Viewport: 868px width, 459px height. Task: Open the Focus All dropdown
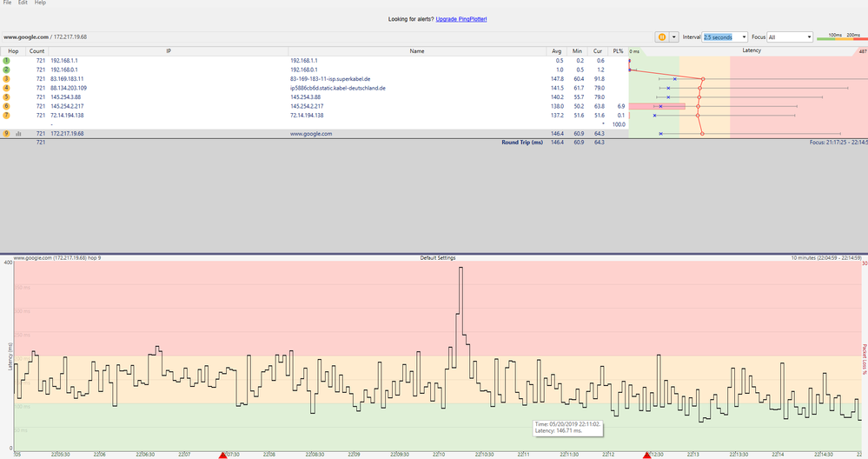pyautogui.click(x=790, y=37)
